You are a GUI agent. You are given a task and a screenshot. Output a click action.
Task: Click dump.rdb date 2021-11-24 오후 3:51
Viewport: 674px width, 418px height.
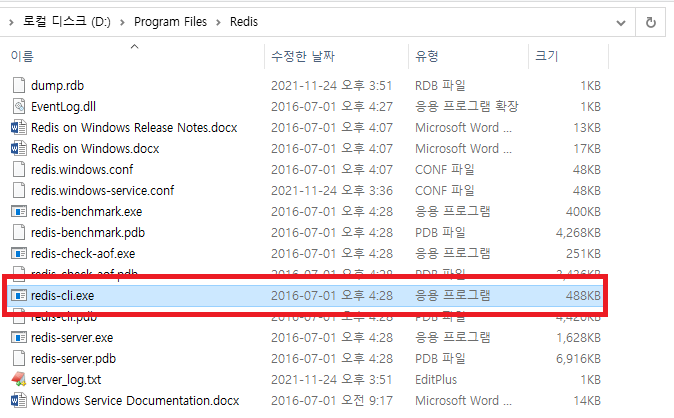tap(331, 86)
